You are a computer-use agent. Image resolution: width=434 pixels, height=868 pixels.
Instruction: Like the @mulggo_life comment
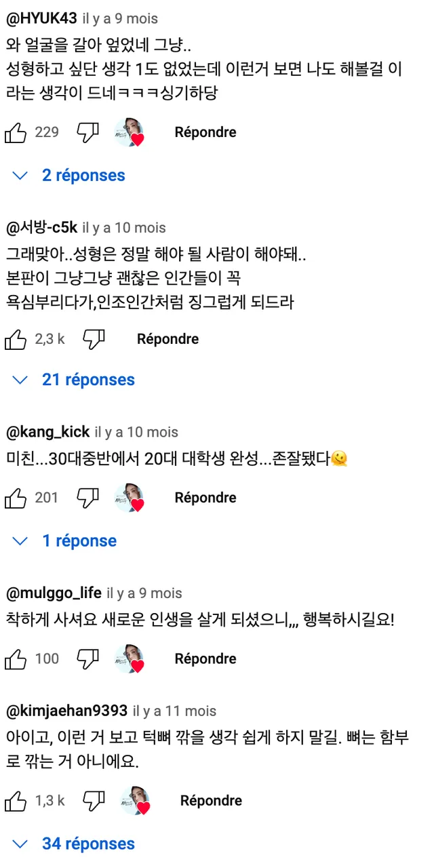tap(16, 659)
